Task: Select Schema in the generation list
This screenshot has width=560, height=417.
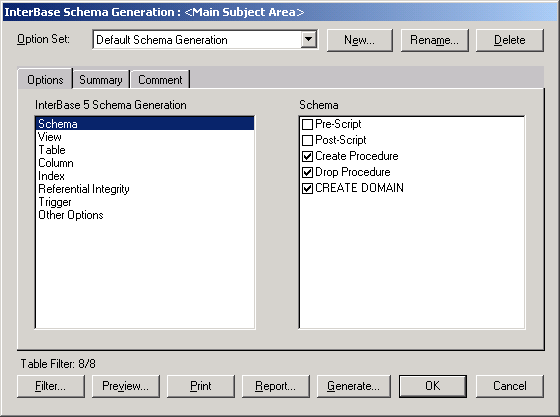Action: coord(145,124)
